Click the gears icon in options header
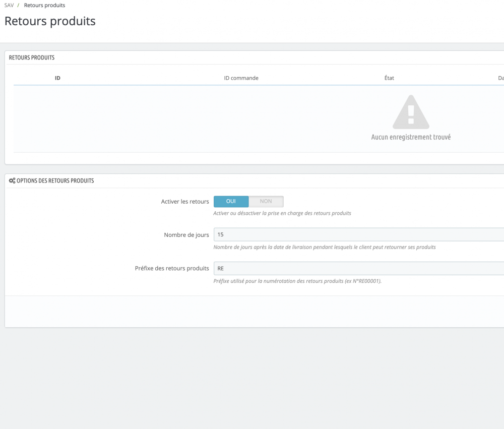The height and width of the screenshot is (429, 504). (x=12, y=180)
